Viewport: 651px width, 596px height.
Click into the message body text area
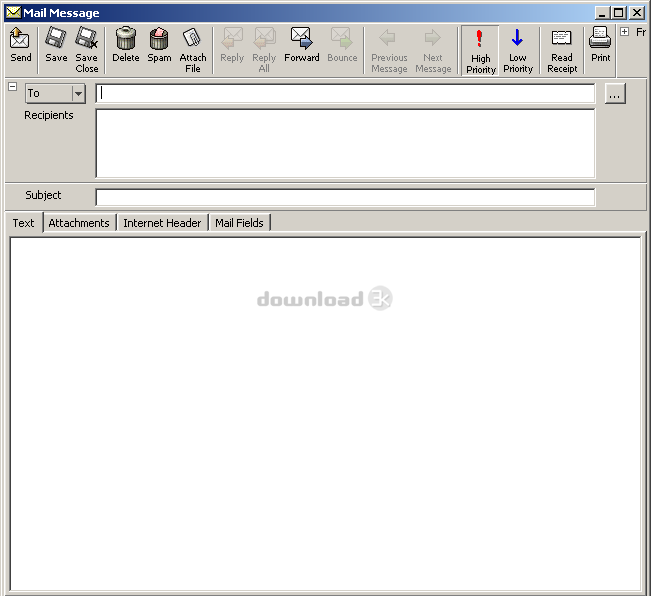tap(326, 414)
